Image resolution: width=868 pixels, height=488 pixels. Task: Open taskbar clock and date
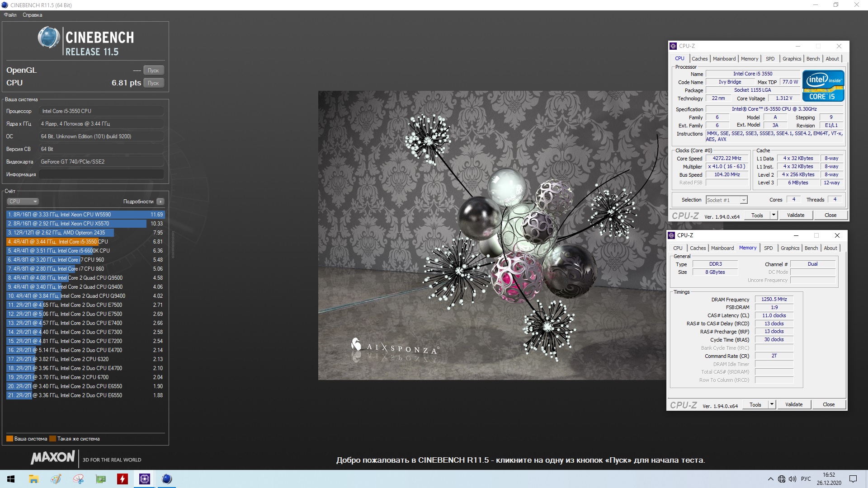click(x=829, y=479)
